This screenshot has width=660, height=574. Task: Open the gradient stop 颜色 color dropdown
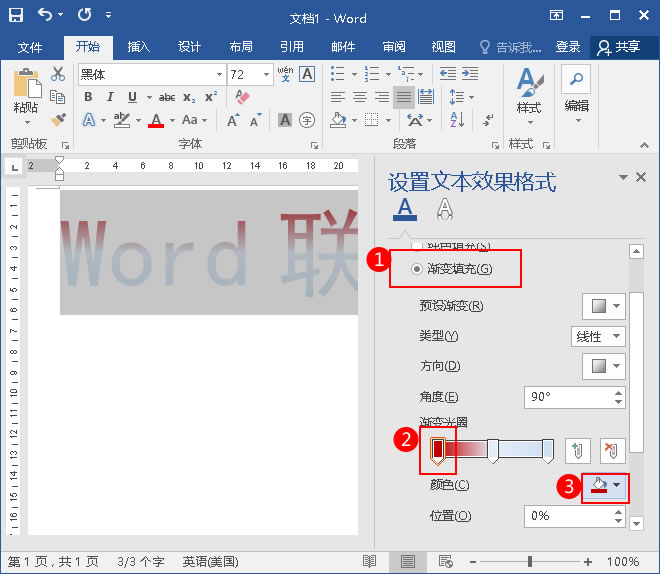[x=605, y=485]
